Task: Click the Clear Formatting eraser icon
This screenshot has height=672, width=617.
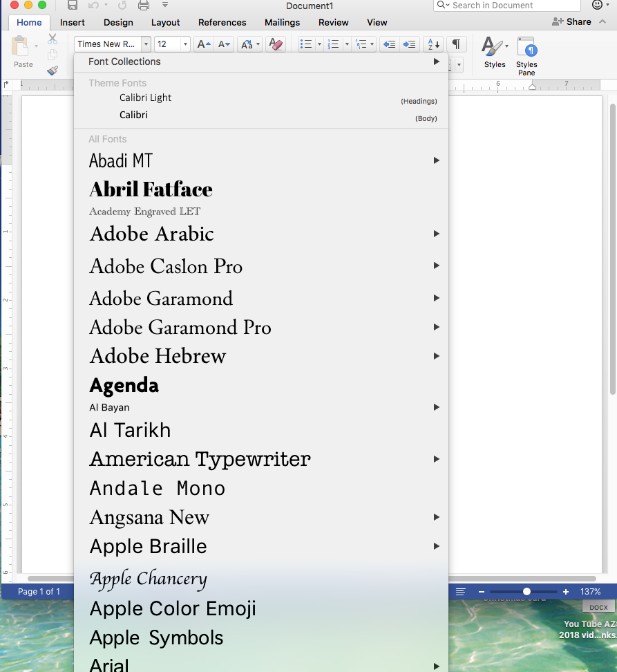Action: coord(275,44)
